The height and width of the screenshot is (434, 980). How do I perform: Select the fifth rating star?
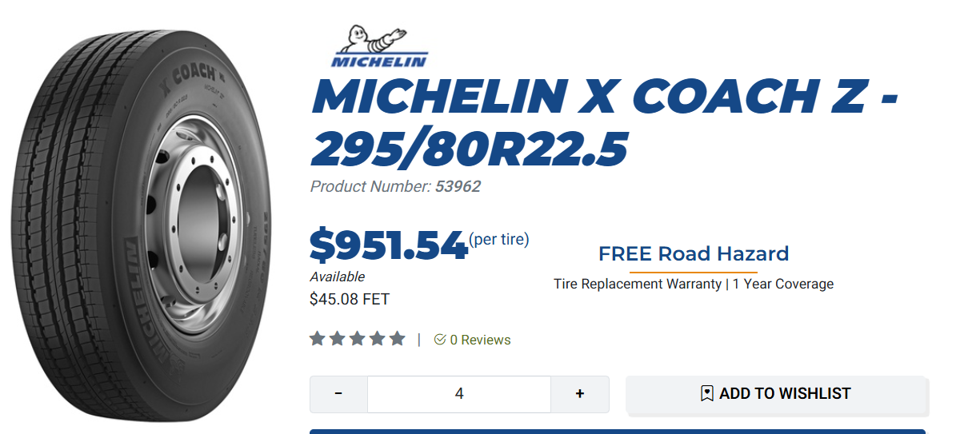(x=398, y=339)
